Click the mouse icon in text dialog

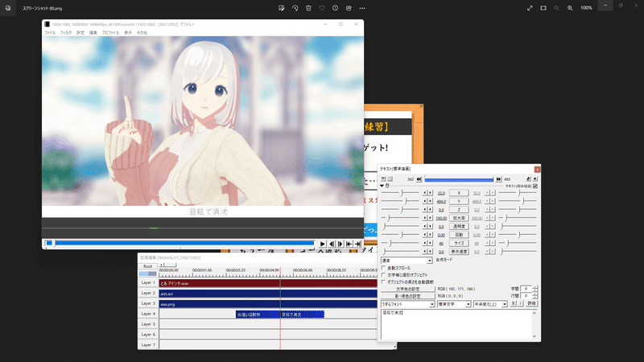coord(387,186)
